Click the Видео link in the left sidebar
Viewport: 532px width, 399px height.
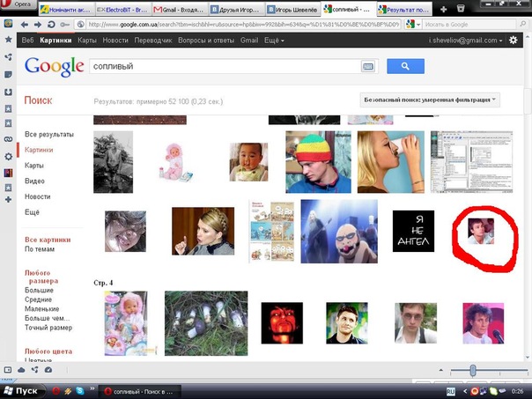pos(35,181)
